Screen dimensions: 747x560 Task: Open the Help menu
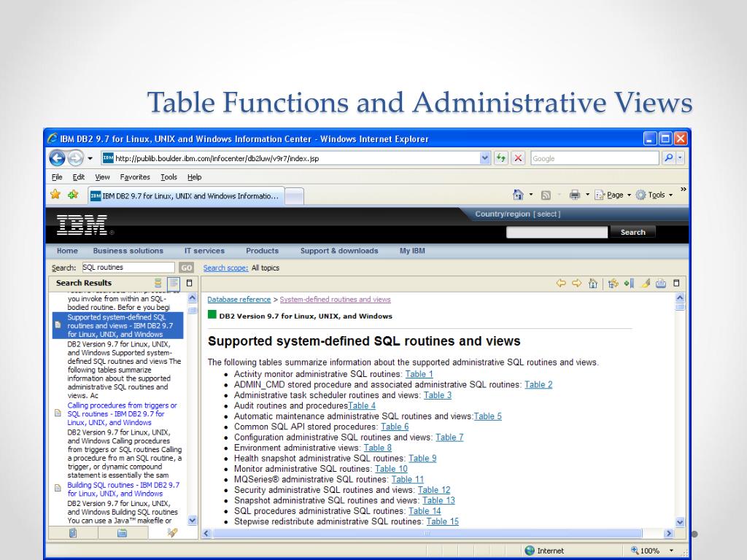(194, 177)
